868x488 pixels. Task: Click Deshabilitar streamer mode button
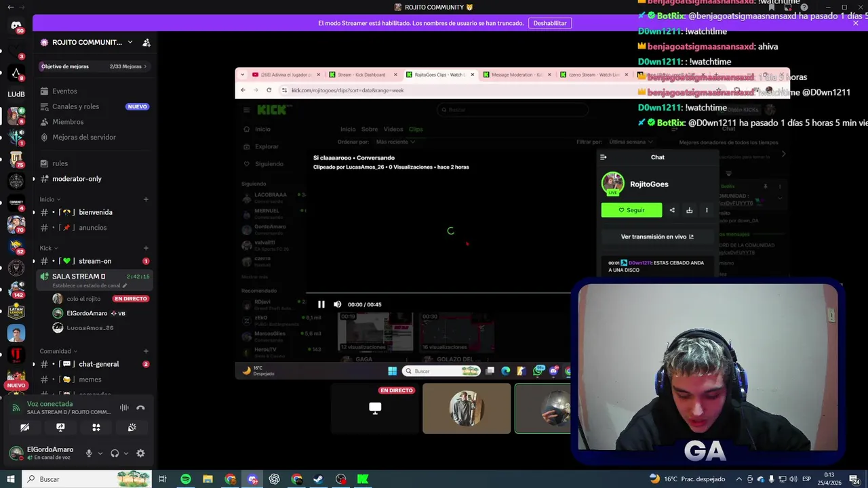550,23
